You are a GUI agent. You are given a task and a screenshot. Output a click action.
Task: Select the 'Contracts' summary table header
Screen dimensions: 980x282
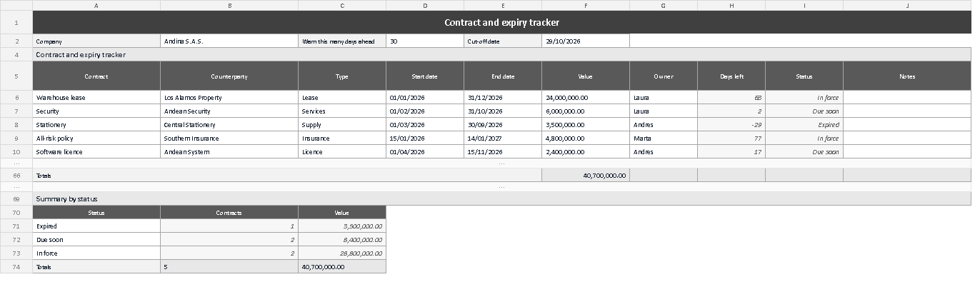(229, 212)
